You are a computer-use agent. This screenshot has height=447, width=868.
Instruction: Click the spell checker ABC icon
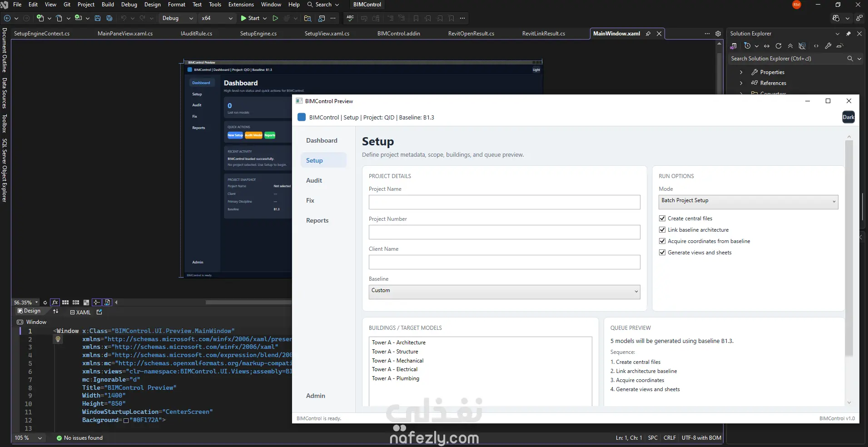tap(350, 18)
